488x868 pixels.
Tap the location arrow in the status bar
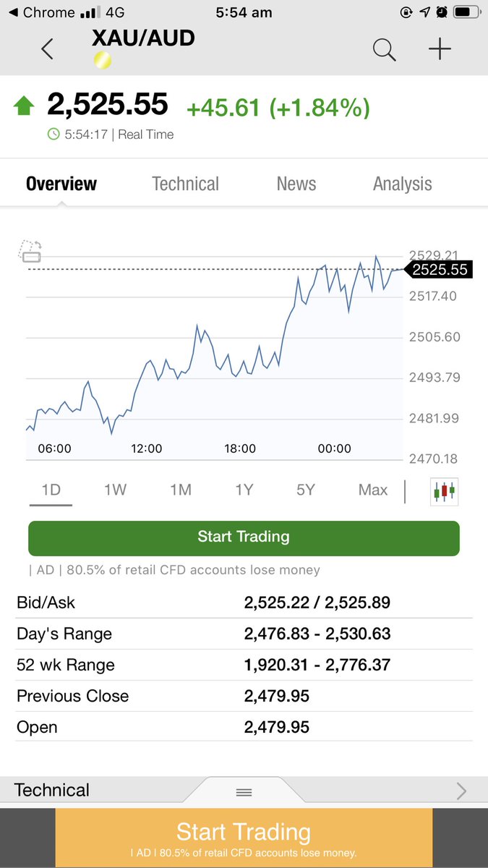[x=424, y=12]
